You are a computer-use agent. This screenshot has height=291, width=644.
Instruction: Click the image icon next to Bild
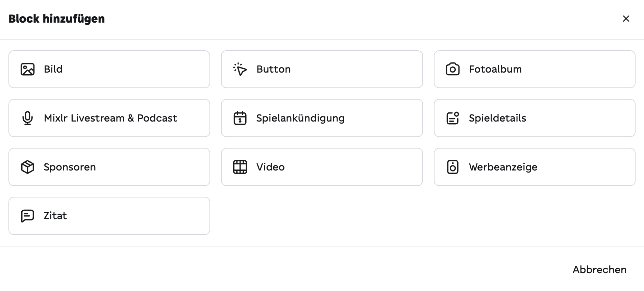[x=27, y=69]
